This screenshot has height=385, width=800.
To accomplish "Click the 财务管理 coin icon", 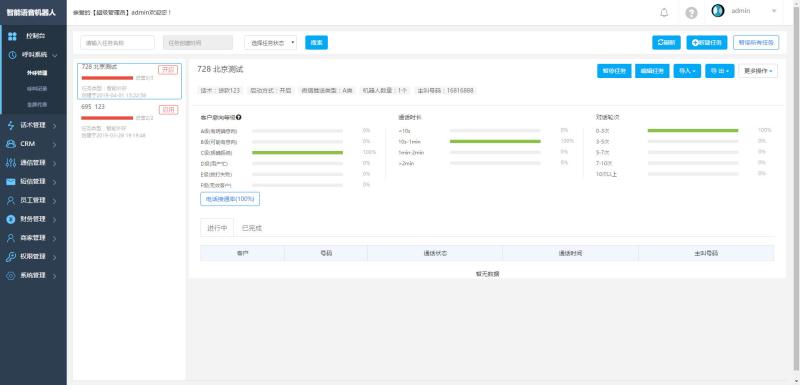I will [x=11, y=219].
